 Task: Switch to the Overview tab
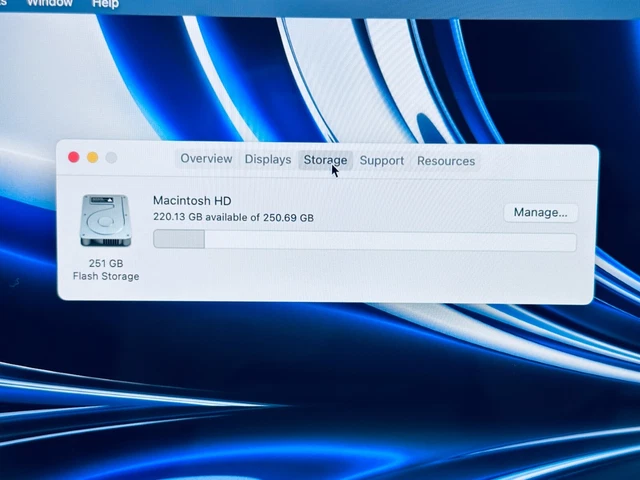[206, 158]
